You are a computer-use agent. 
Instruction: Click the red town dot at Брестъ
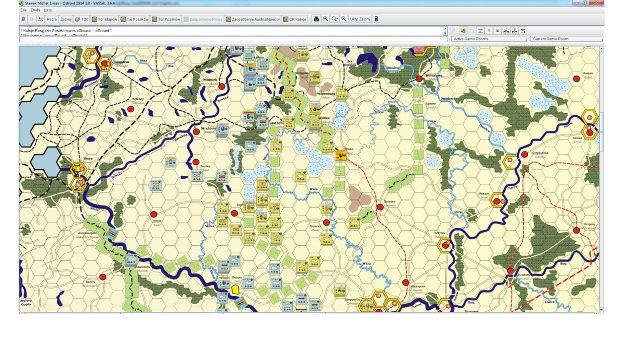click(x=103, y=277)
